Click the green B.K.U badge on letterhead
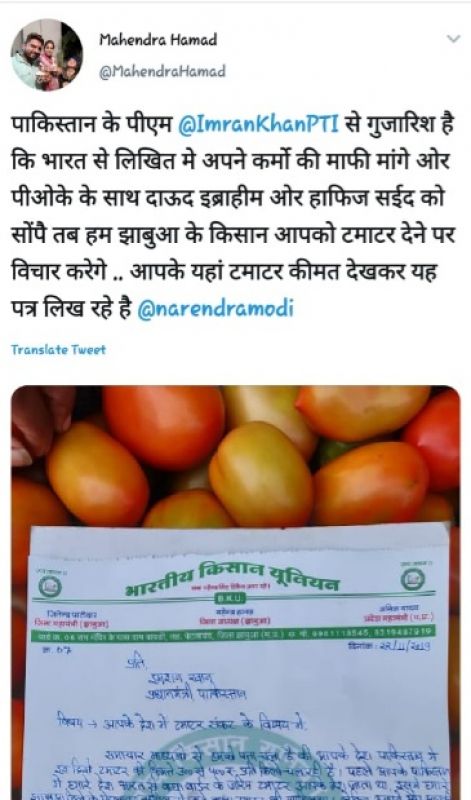This screenshot has height=800, width=471. [x=232, y=596]
